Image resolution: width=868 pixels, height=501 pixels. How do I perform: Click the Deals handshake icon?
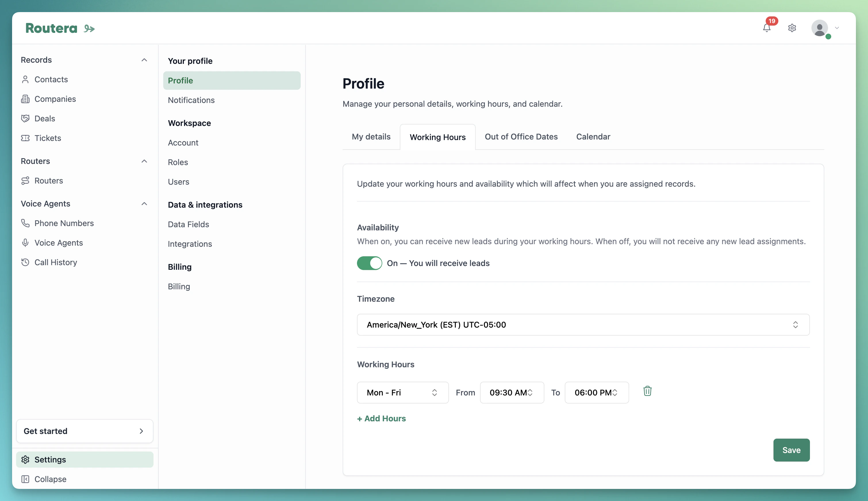pos(25,119)
